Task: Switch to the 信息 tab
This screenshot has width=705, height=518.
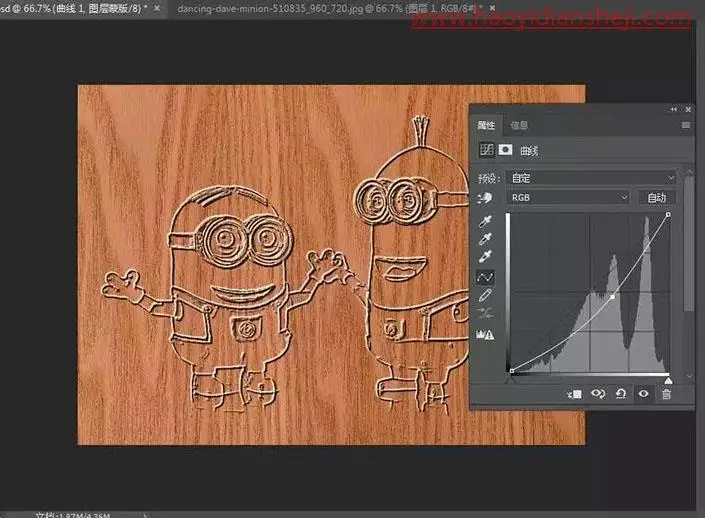Action: click(x=519, y=125)
